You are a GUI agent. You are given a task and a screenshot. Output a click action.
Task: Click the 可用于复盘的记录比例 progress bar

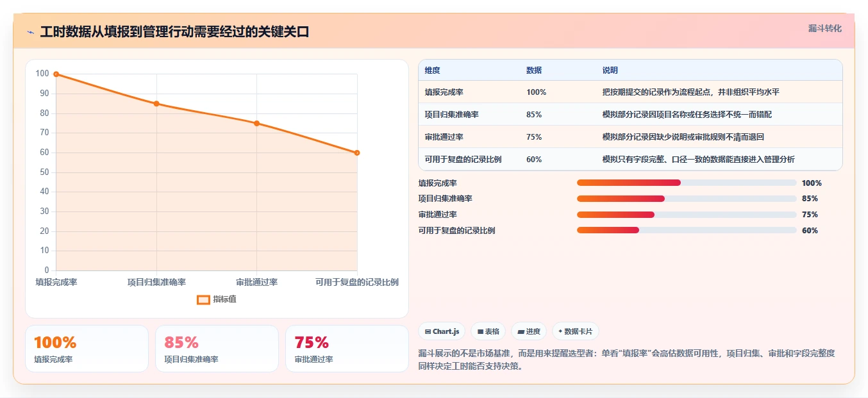pos(687,230)
